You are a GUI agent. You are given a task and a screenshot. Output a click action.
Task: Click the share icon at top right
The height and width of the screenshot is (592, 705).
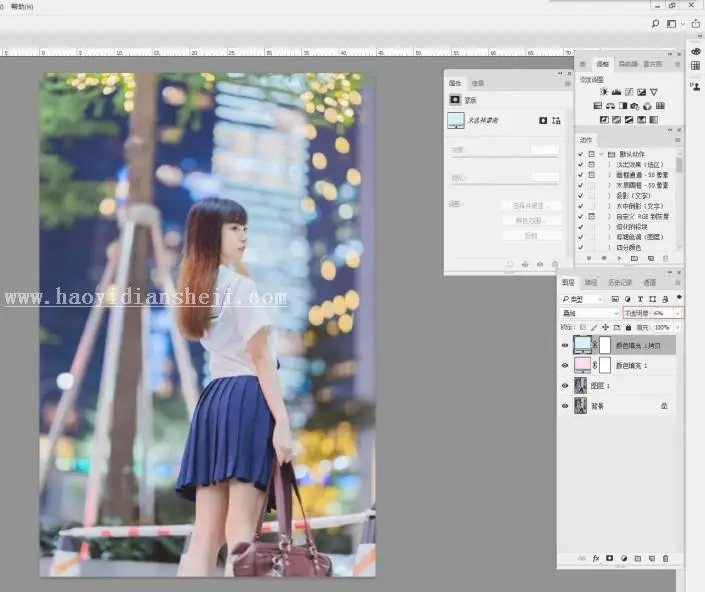(x=696, y=24)
